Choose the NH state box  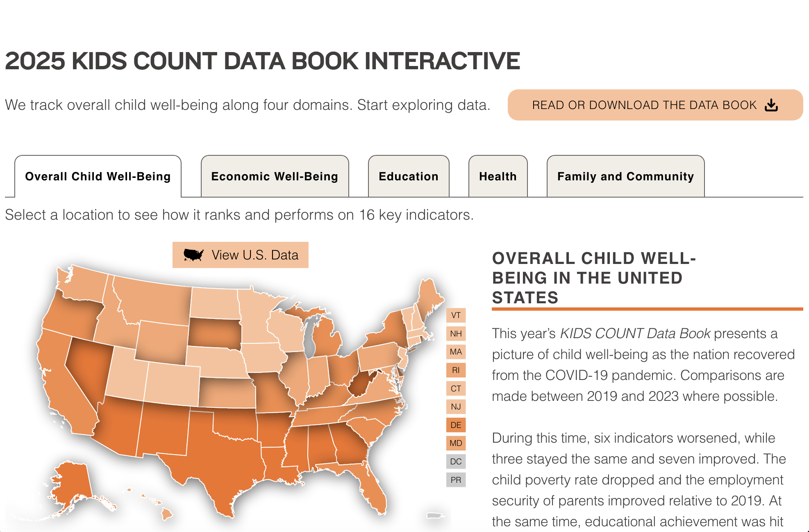(x=456, y=334)
